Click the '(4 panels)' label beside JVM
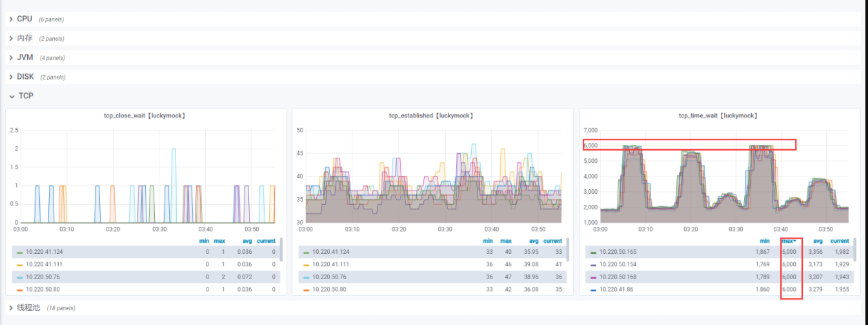 52,58
